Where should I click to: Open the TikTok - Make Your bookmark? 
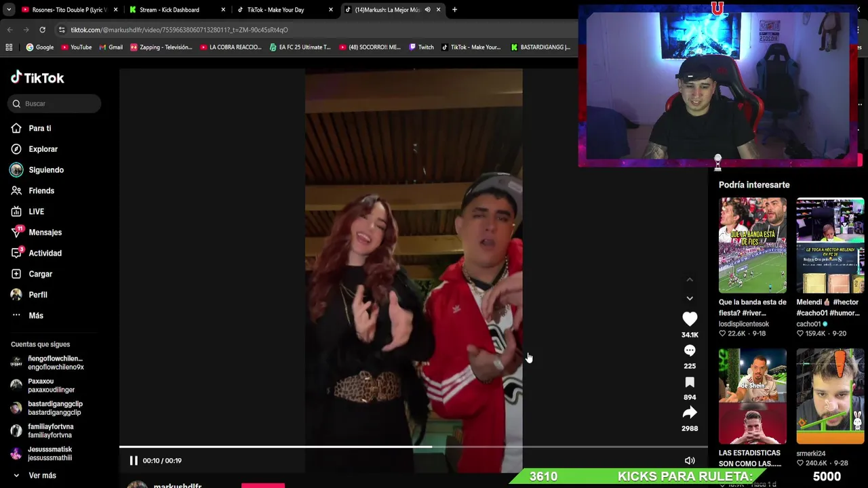[471, 47]
